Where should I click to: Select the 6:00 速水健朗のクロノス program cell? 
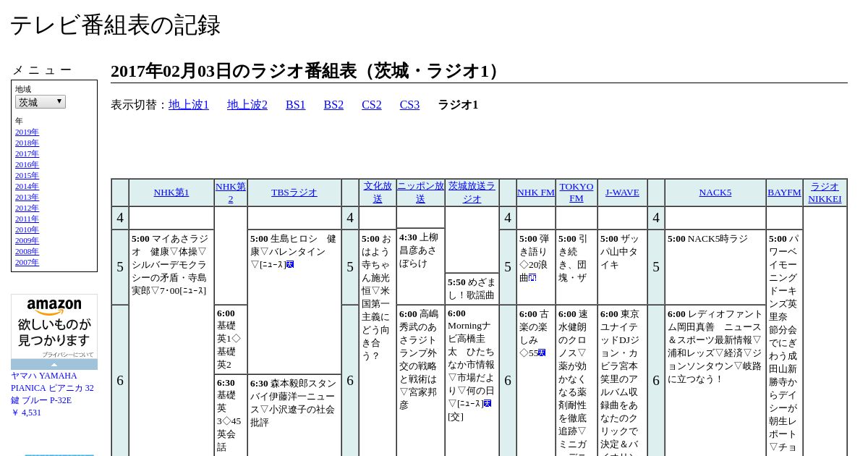[576, 381]
